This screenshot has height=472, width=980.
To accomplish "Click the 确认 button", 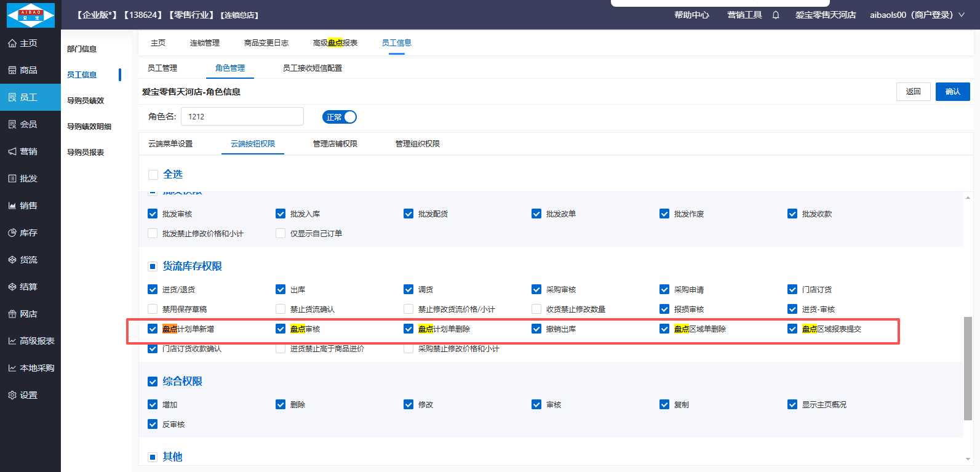I will [x=952, y=92].
